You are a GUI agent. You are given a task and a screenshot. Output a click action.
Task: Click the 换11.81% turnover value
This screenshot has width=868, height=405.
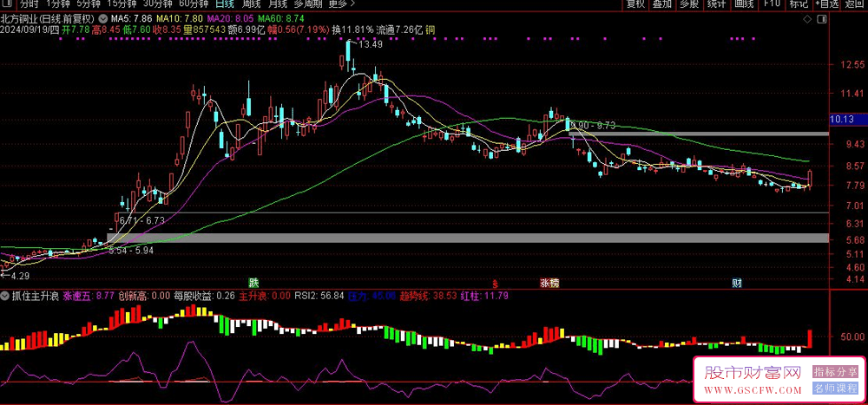pos(353,29)
